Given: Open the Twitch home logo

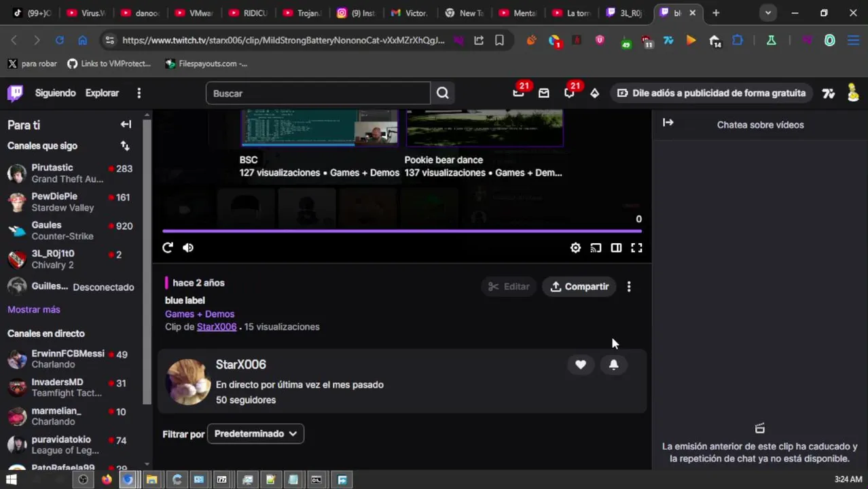Looking at the screenshot, I should [15, 93].
